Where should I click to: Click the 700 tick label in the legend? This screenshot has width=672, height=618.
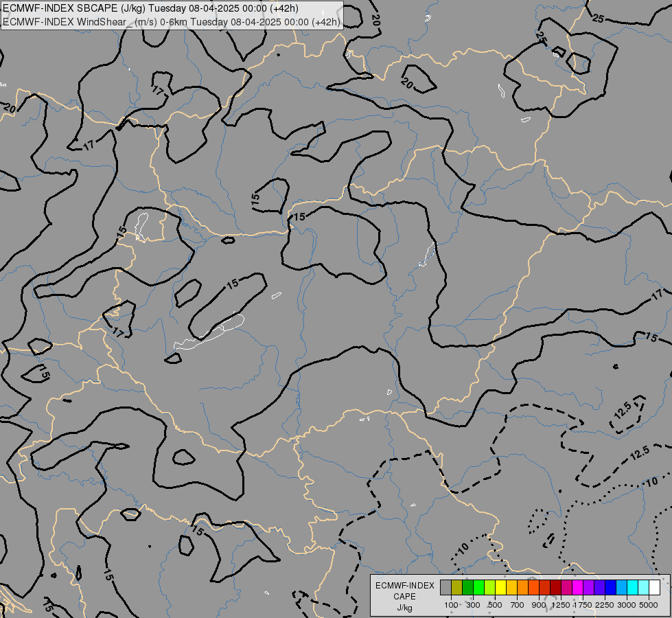coord(517,605)
